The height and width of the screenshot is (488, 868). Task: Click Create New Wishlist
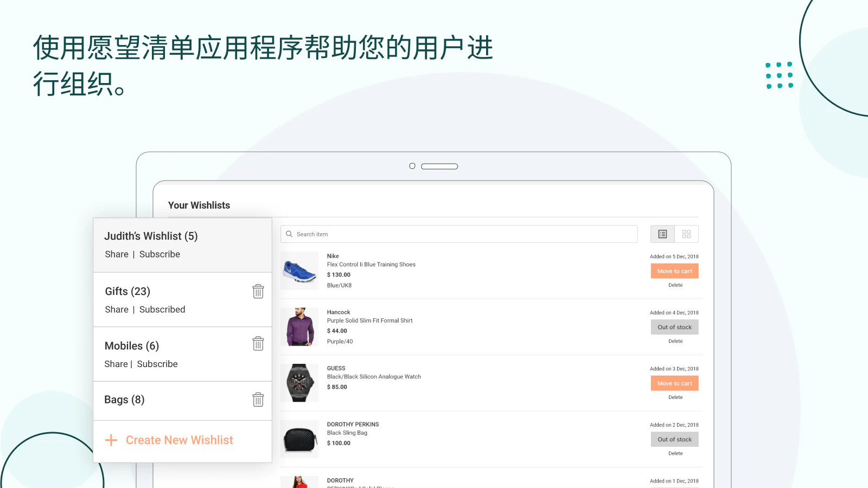pos(180,440)
